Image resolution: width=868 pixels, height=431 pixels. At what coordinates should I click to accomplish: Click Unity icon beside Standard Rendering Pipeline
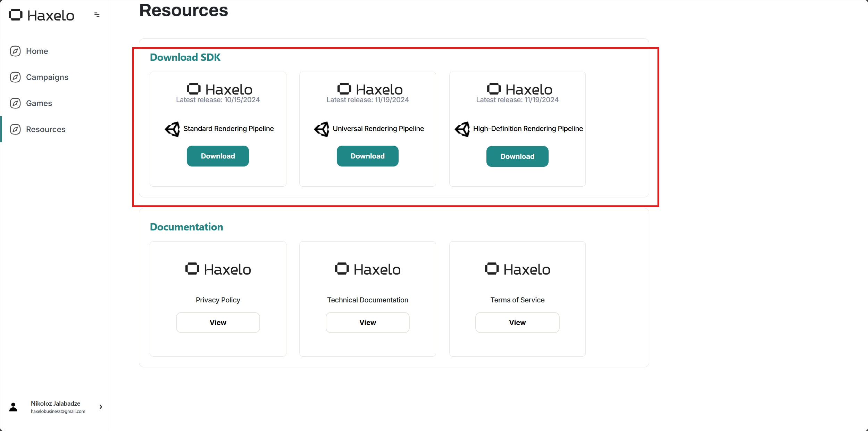pyautogui.click(x=172, y=129)
